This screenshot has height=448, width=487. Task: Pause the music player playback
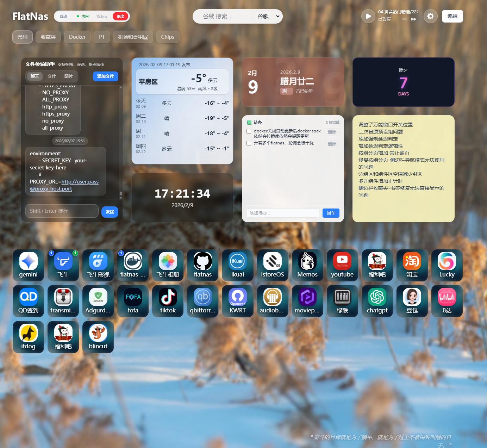[368, 16]
